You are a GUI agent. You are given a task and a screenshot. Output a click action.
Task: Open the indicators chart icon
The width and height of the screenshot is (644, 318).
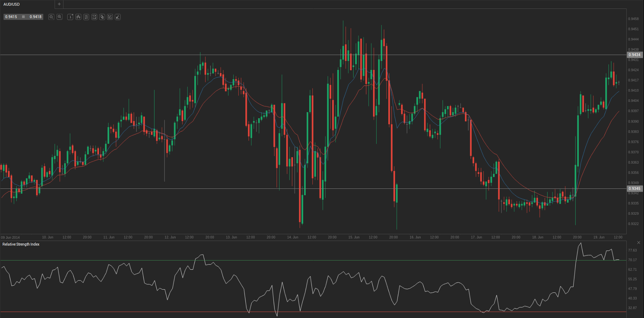coord(94,17)
